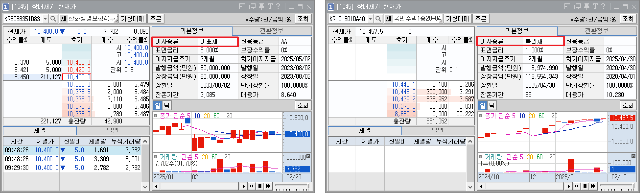Switch to the 전환정보 tab in the left window

click(x=272, y=31)
